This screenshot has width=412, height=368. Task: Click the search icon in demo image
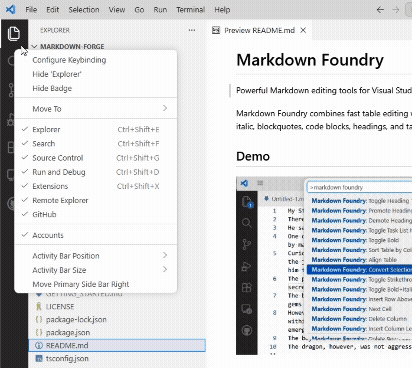(x=247, y=223)
